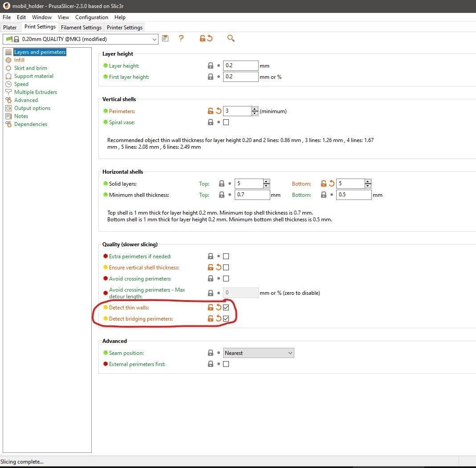Click unlock icon beside Detect bridging perimeters
The height and width of the screenshot is (468, 476).
tap(210, 319)
